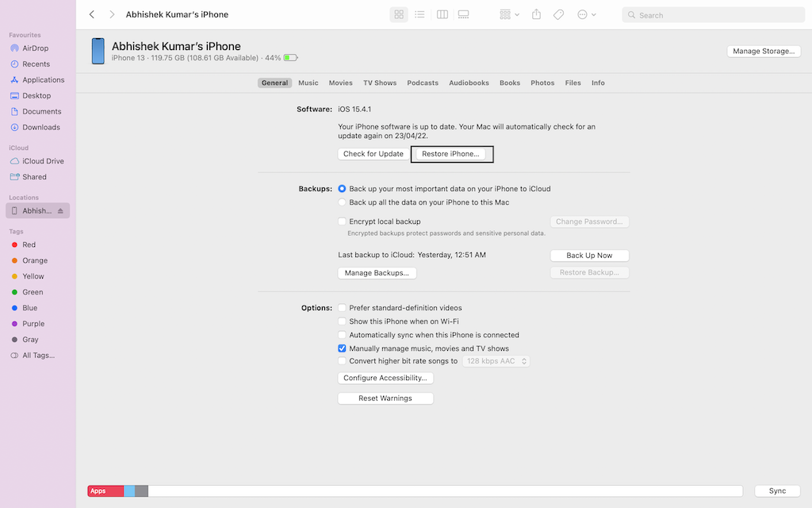Viewport: 812px width, 508px height.
Task: Open Downloads in the sidebar
Action: (41, 127)
